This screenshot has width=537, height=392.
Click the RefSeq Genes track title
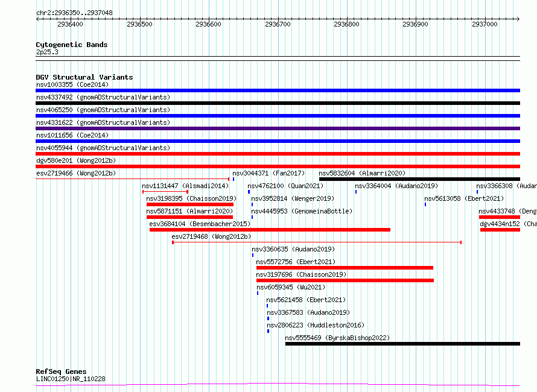coord(61,372)
